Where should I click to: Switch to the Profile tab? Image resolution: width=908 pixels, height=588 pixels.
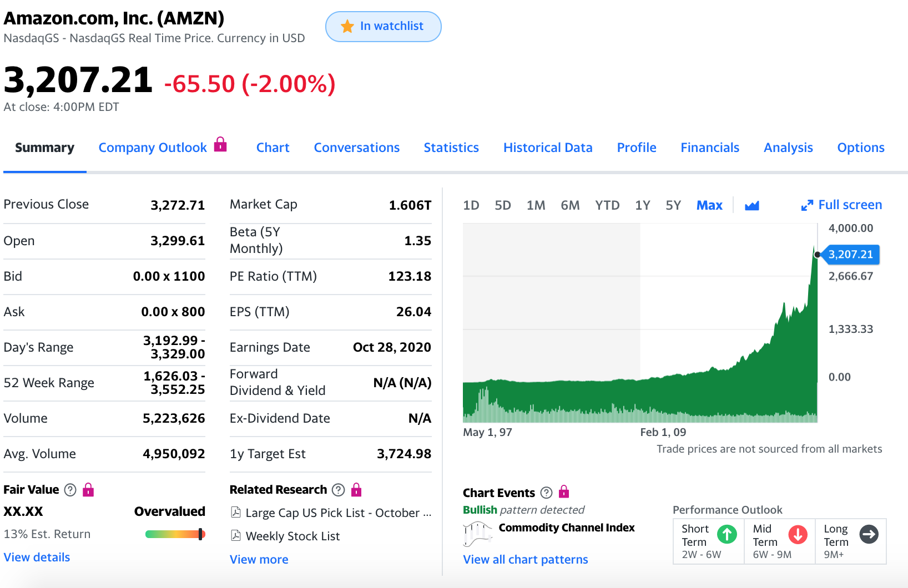[x=637, y=148]
